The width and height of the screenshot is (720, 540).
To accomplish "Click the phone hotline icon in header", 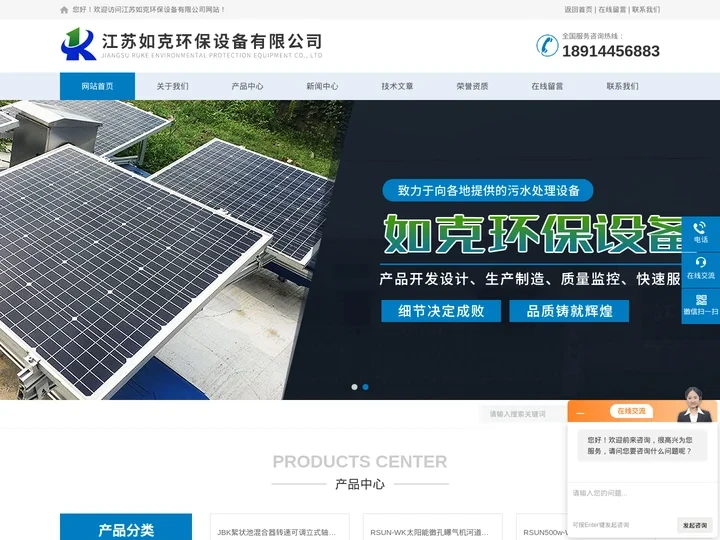I will point(547,45).
